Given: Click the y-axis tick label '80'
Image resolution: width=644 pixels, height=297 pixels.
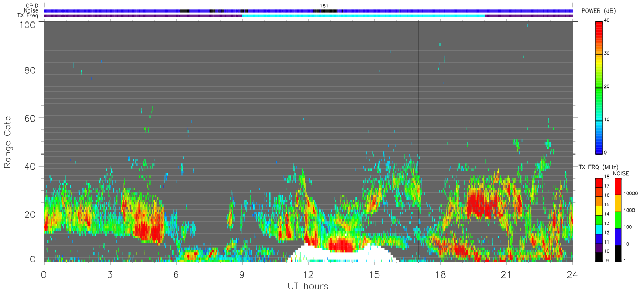Looking at the screenshot, I should (x=29, y=70).
